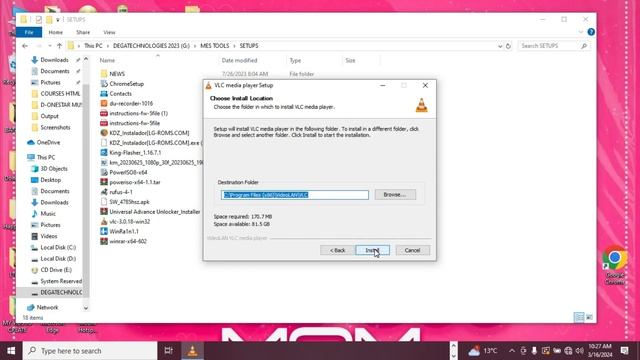The image size is (640, 360).
Task: Click VLC icon on the taskbar
Action: click(x=192, y=351)
